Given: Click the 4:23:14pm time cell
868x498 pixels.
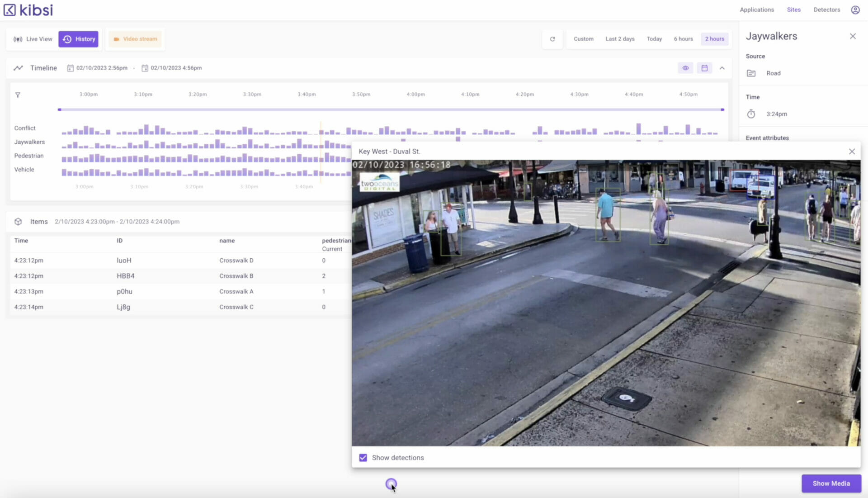Looking at the screenshot, I should click(28, 307).
